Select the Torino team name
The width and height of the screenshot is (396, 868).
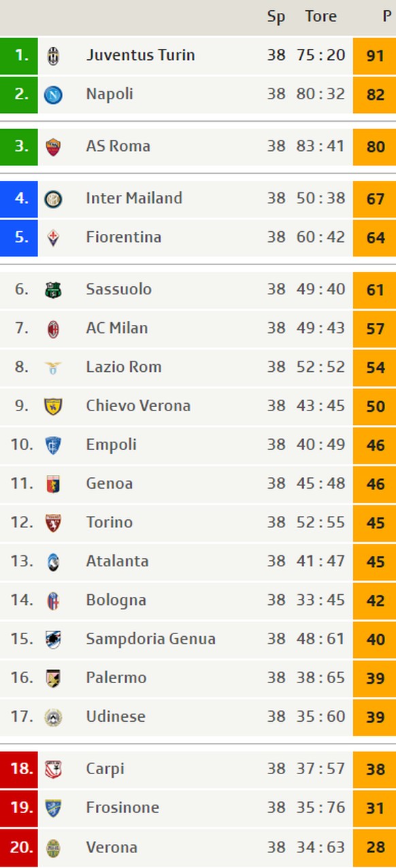pyautogui.click(x=109, y=522)
